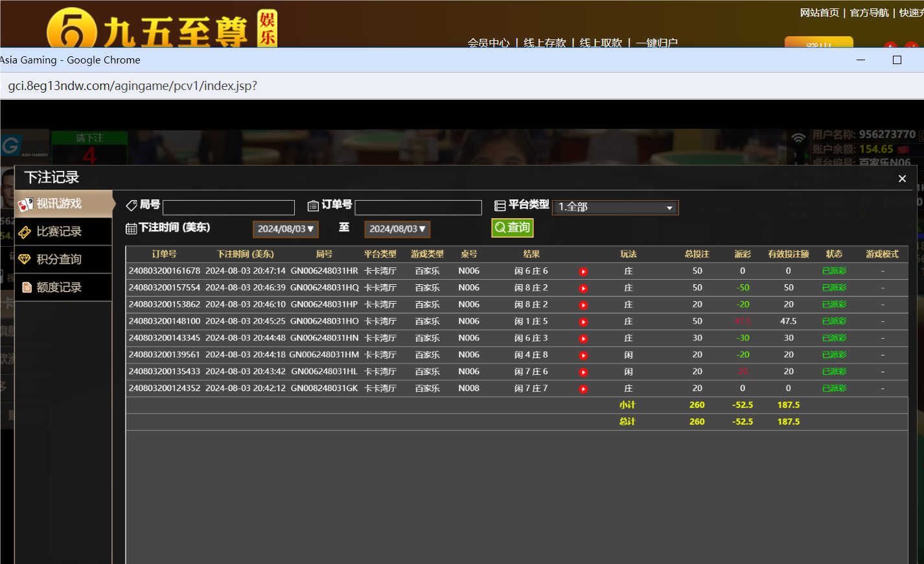Select the 视讯游戏 playing-card sidebar icon
Image resolution: width=924 pixels, height=564 pixels.
click(27, 203)
